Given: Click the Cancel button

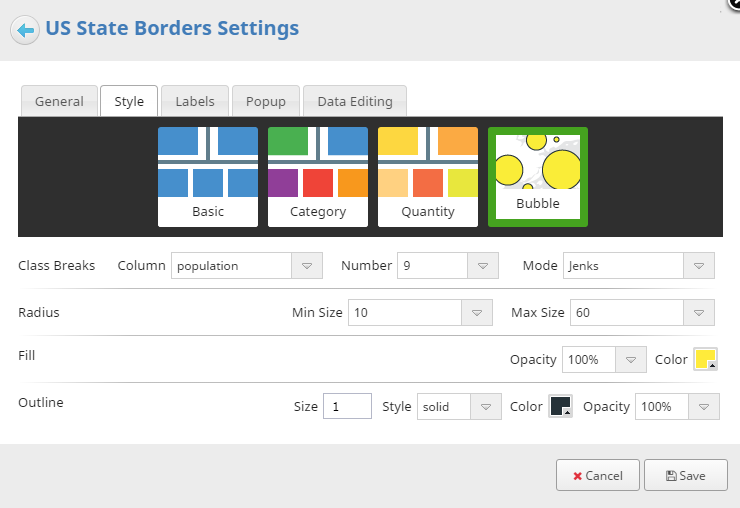Looking at the screenshot, I should pos(598,475).
